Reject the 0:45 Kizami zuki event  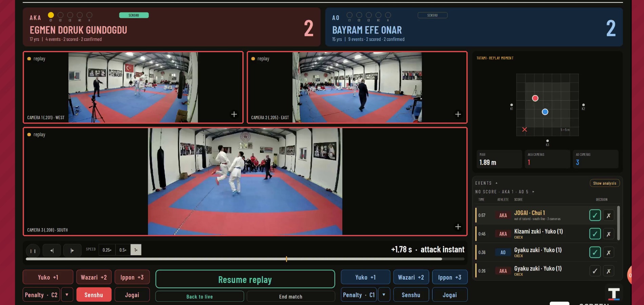[x=608, y=234]
